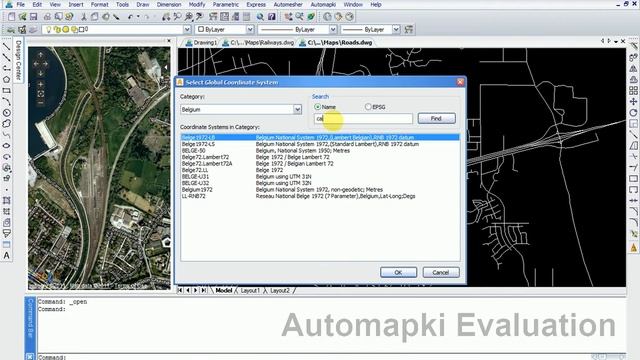Open the Parametric menu
Viewport: 640px width, 360px height.
225,4
